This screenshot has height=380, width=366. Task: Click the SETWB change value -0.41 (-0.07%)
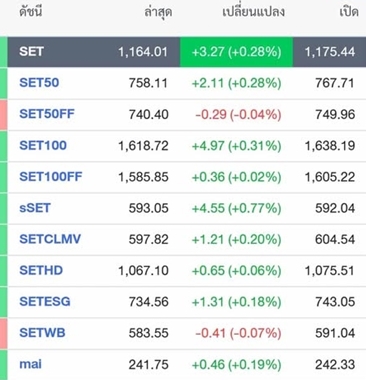(238, 333)
